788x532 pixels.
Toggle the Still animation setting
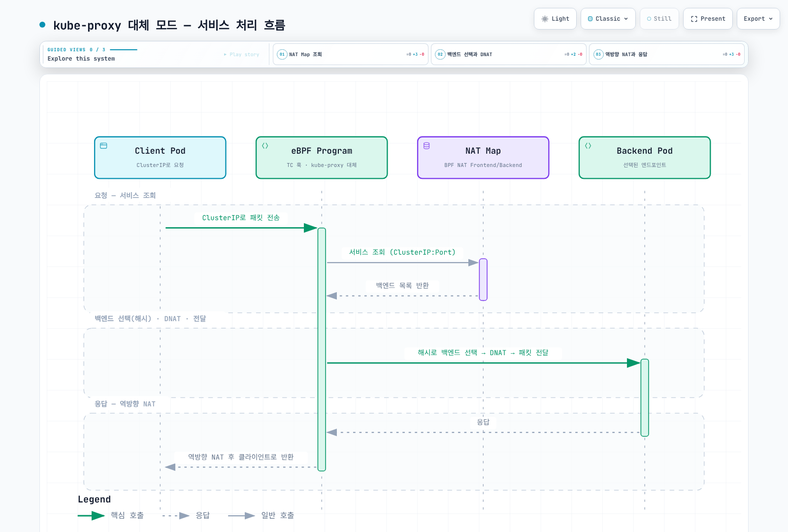tap(659, 19)
